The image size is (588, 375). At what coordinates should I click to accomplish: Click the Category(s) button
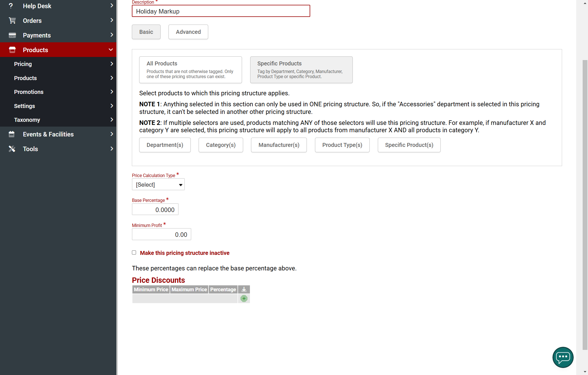(x=221, y=145)
